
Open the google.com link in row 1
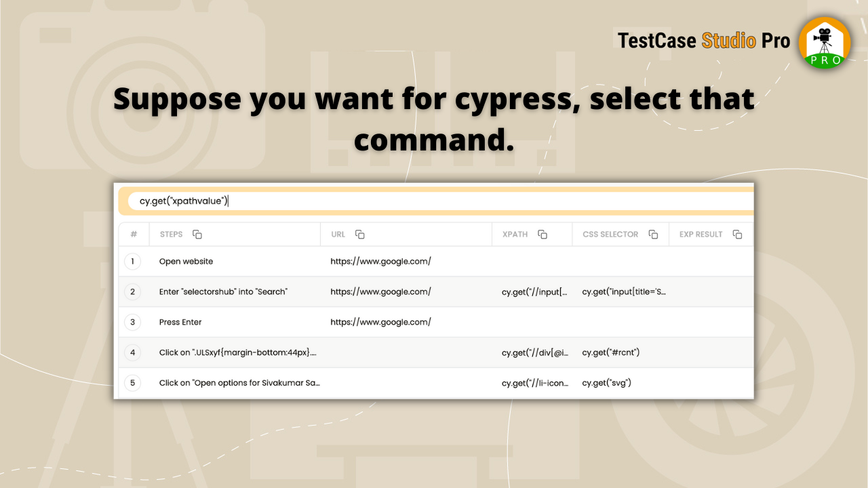[380, 261]
